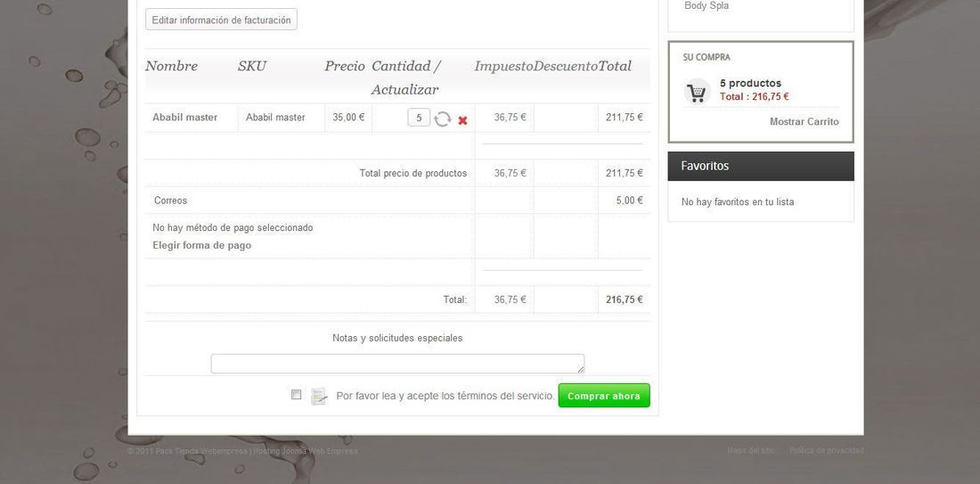Click the update quantity refresh icon

443,119
